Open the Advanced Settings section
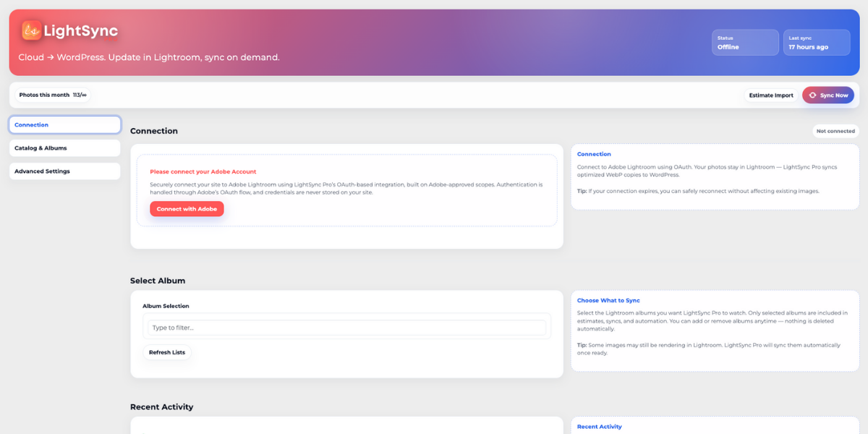This screenshot has height=434, width=868. point(64,171)
